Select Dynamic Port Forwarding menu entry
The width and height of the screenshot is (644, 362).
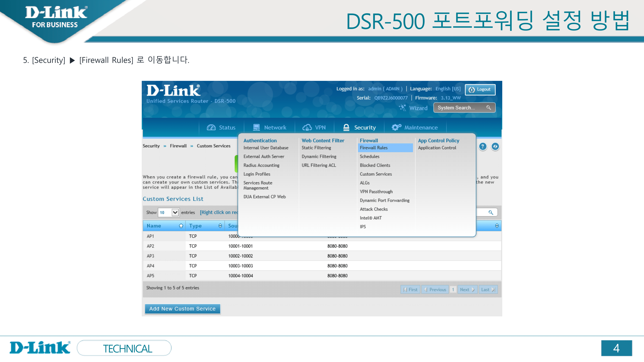click(384, 200)
